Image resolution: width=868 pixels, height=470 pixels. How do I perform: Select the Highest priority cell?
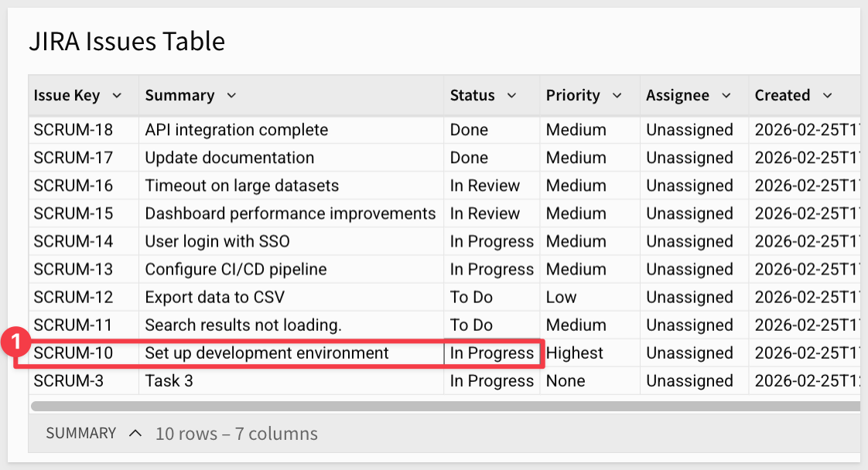pyautogui.click(x=574, y=353)
